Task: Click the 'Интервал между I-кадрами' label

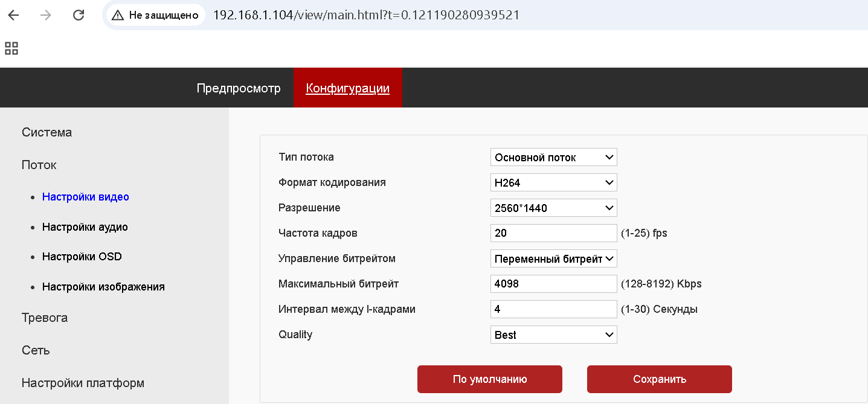Action: pyautogui.click(x=347, y=309)
